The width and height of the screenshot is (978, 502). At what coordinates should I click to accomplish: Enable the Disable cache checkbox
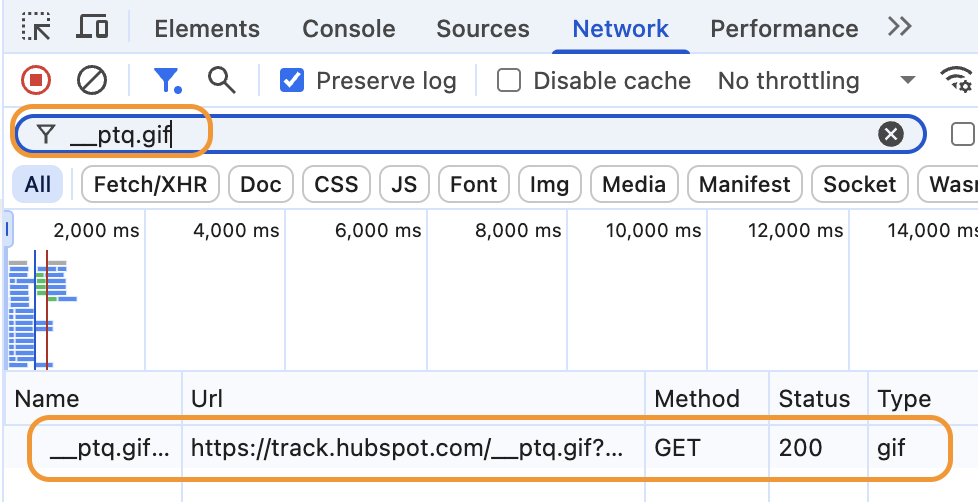click(x=509, y=80)
